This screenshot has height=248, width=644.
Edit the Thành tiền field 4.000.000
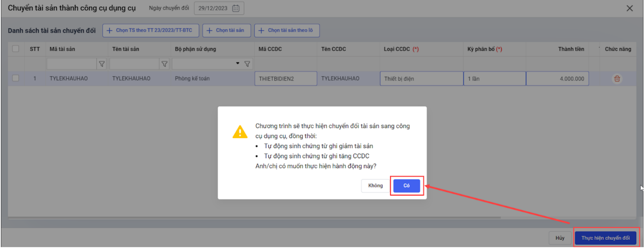point(557,79)
